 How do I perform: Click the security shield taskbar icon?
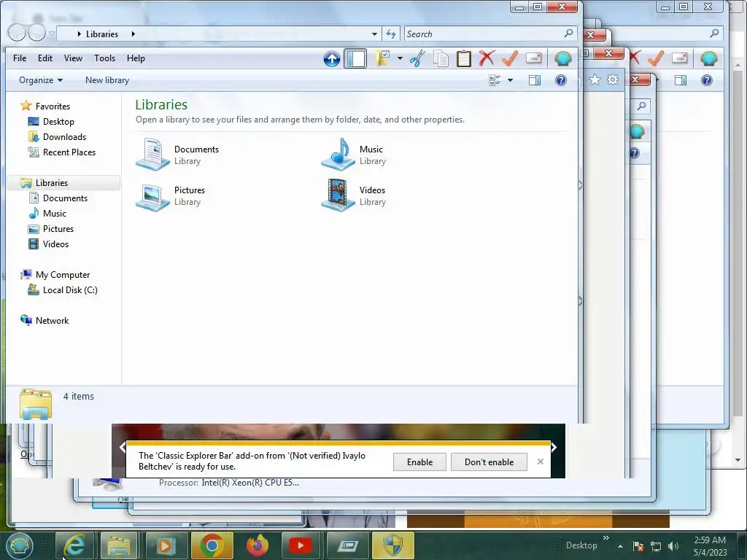393,545
